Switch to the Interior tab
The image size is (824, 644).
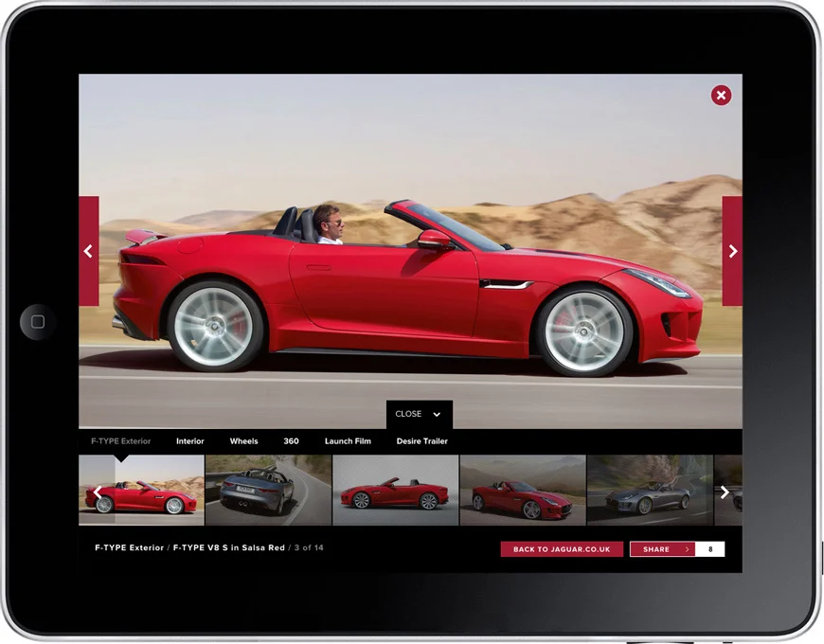tap(189, 441)
